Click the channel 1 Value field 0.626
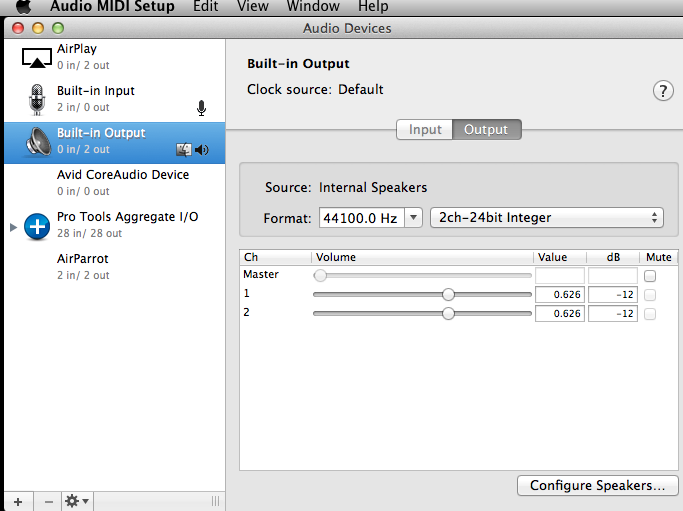Viewport: 683px width, 511px height. click(560, 294)
